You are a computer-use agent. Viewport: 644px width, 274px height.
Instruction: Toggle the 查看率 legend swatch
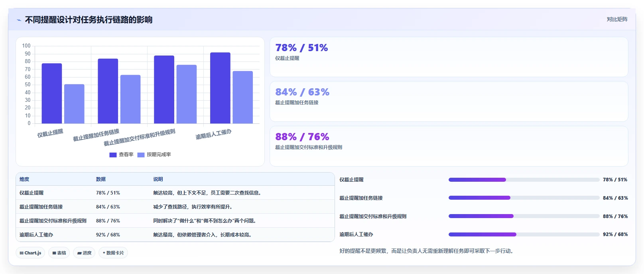pyautogui.click(x=113, y=155)
